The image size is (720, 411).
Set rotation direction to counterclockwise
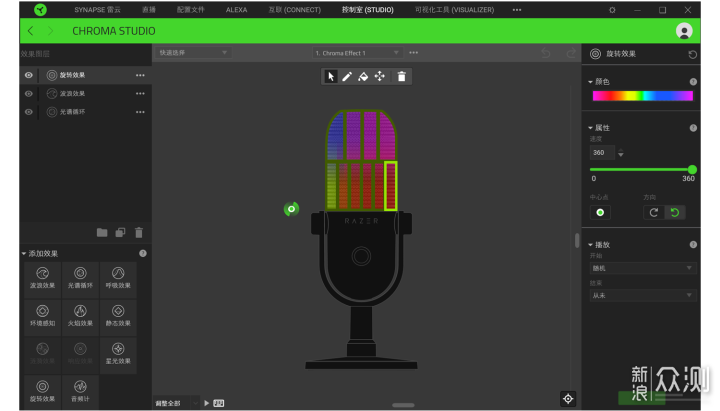coord(675,212)
